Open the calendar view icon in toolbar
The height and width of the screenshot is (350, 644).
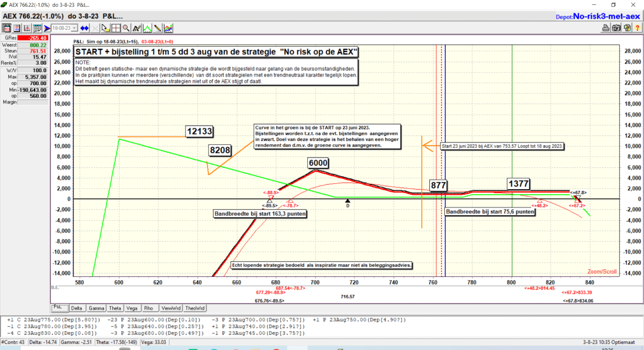click(x=7, y=29)
